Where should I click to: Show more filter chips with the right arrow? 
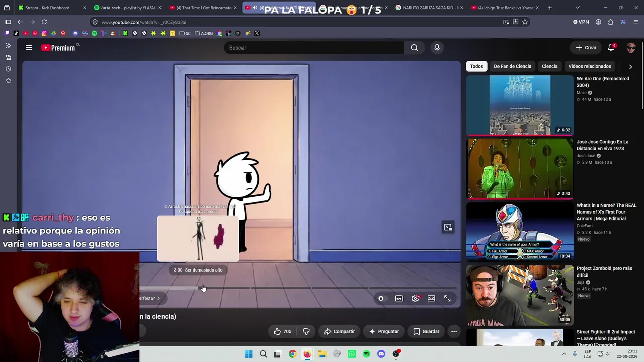pos(630,67)
